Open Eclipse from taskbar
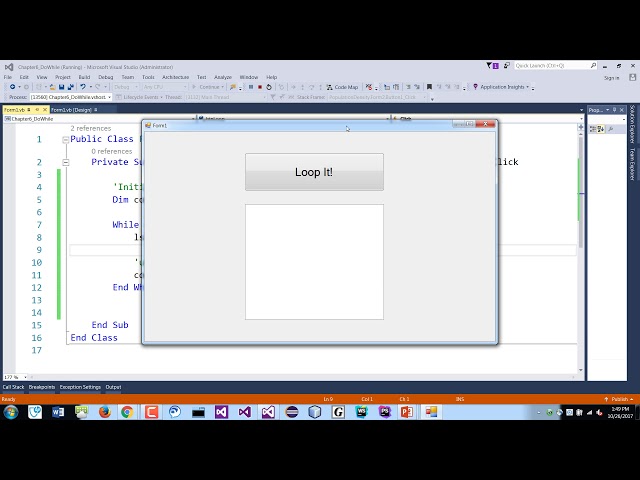Screen dimensions: 640x480 click(x=291, y=412)
